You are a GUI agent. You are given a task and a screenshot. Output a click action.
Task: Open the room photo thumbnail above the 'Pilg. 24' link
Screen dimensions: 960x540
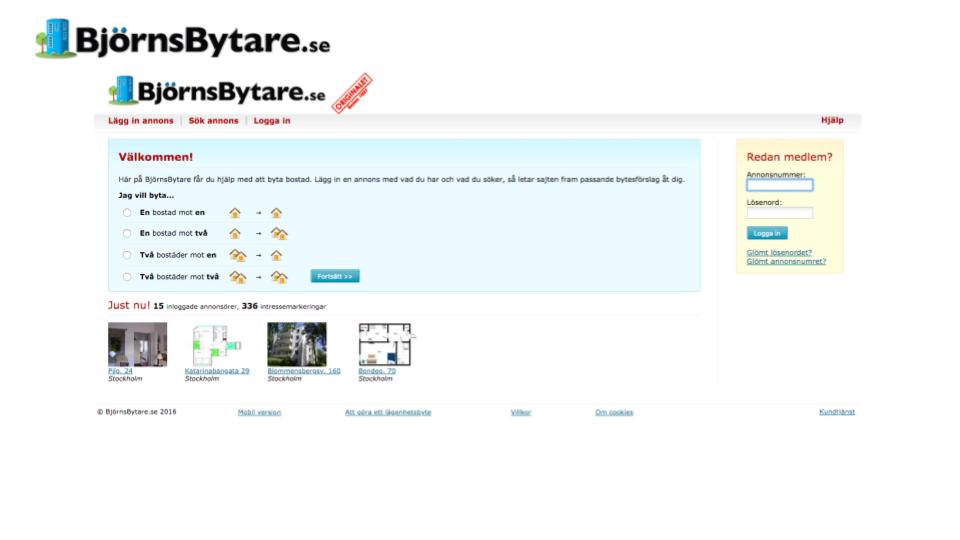[137, 345]
